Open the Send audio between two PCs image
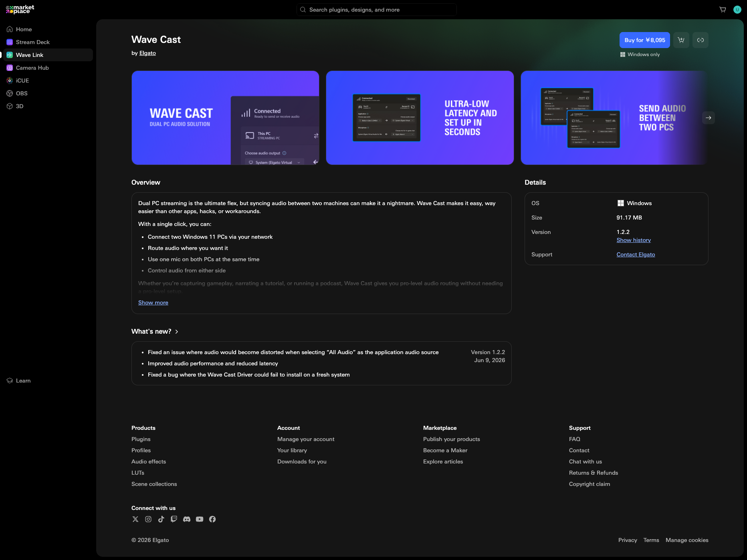The width and height of the screenshot is (747, 560). (x=614, y=118)
